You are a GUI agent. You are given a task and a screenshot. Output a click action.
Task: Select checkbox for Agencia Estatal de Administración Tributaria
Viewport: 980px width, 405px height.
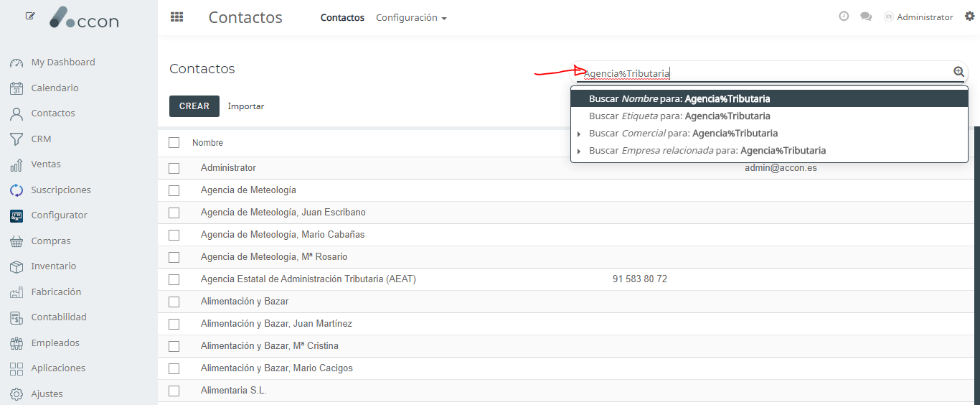point(174,279)
